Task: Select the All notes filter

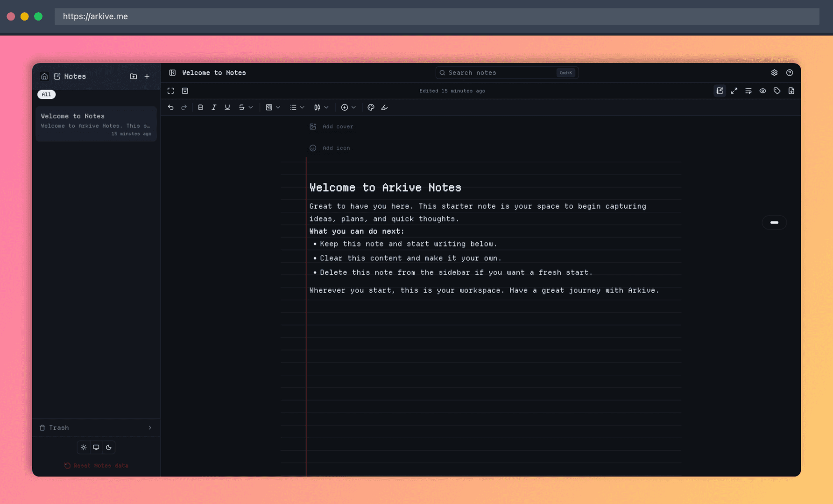Action: [x=46, y=94]
